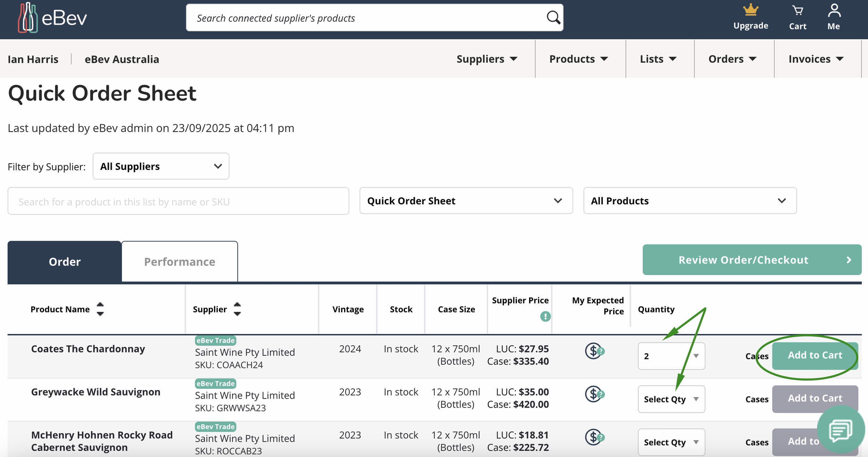Open the Cart icon
The height and width of the screenshot is (457, 868).
point(798,11)
